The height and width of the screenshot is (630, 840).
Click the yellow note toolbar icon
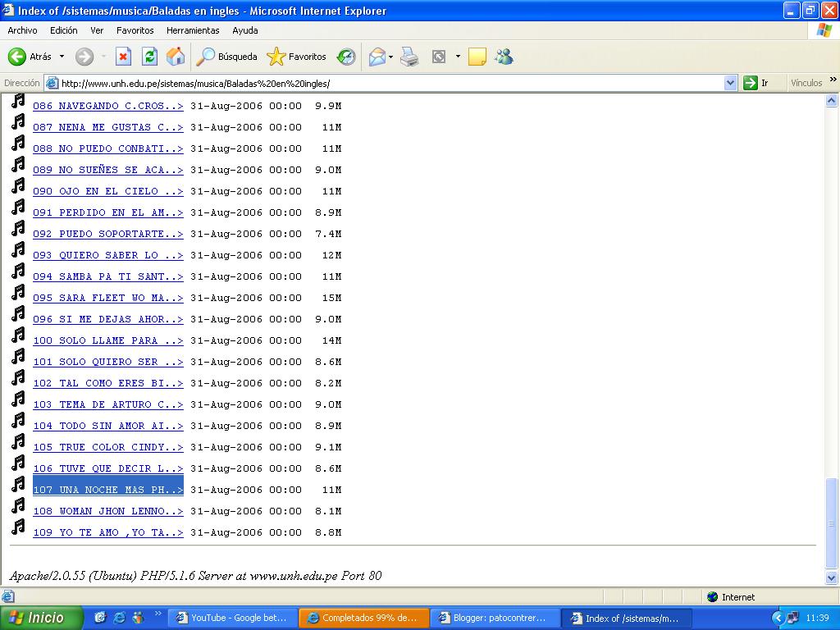coord(477,57)
